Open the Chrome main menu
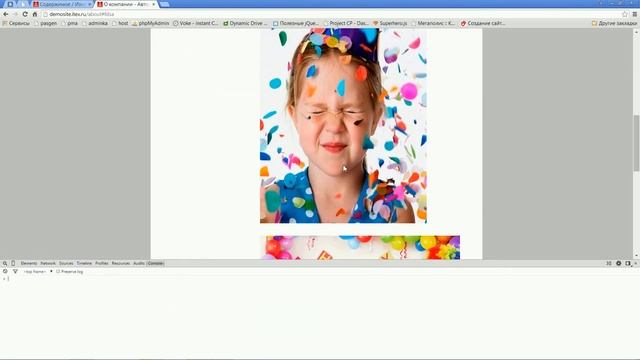This screenshot has width=640, height=360. [635, 14]
